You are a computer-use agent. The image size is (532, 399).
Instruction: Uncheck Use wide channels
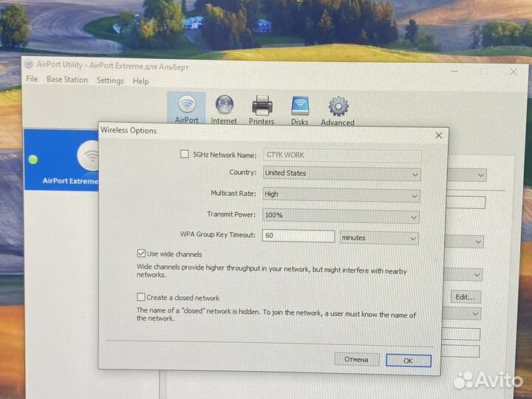click(141, 253)
